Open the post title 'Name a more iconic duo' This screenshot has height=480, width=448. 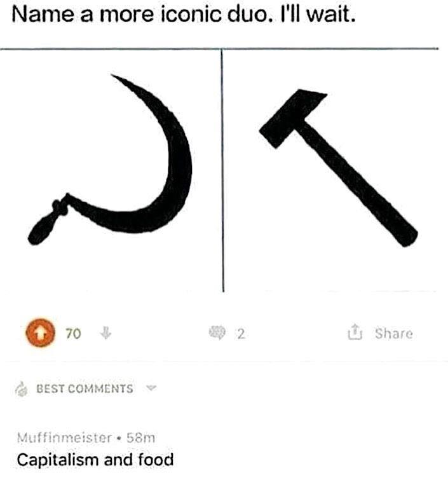(184, 15)
